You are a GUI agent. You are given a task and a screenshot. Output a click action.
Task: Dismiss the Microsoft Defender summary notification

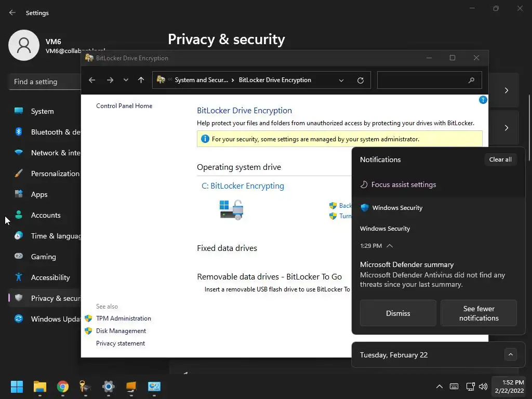click(398, 313)
